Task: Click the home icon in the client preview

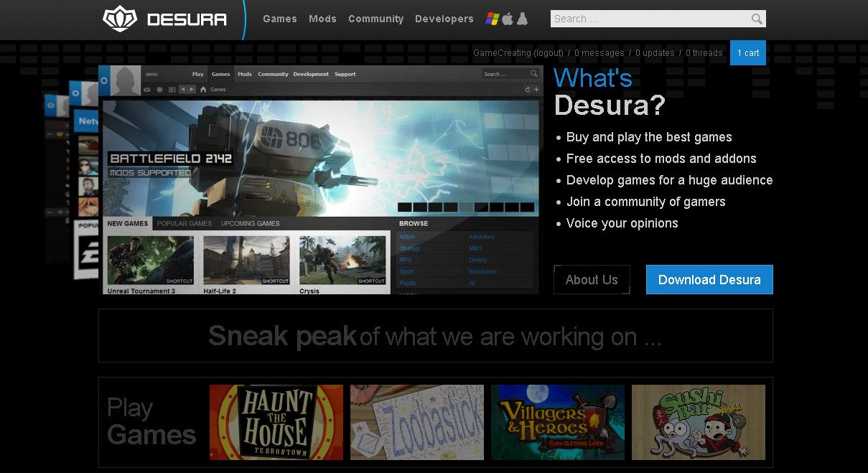Action: (204, 90)
